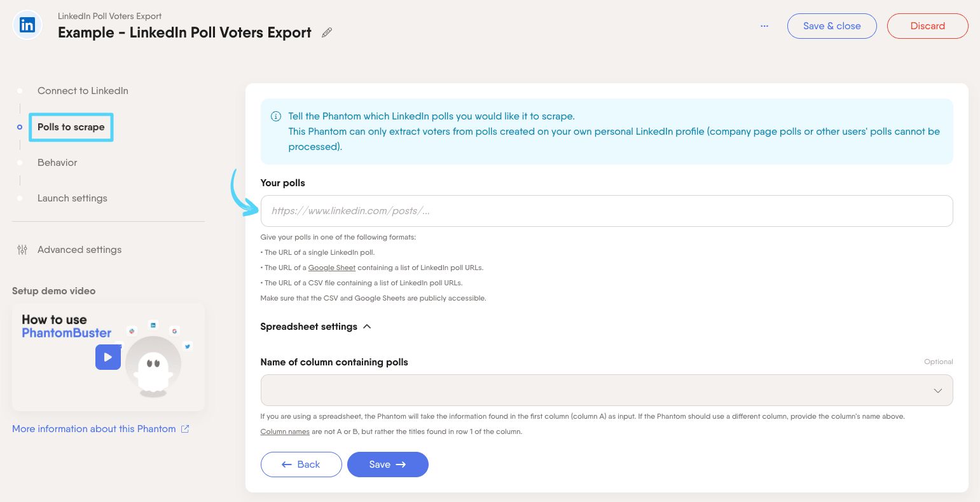
Task: Open the Column names link
Action: pos(285,431)
